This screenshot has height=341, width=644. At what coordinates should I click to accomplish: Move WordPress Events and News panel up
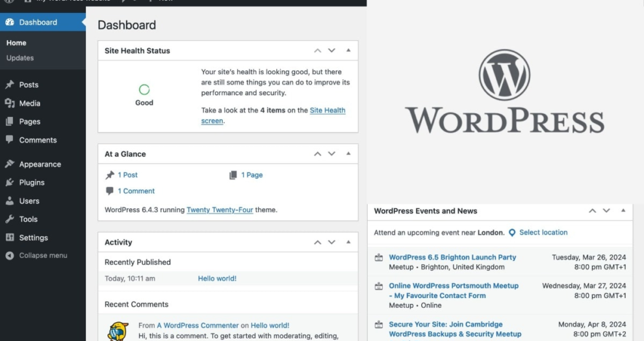[592, 211]
